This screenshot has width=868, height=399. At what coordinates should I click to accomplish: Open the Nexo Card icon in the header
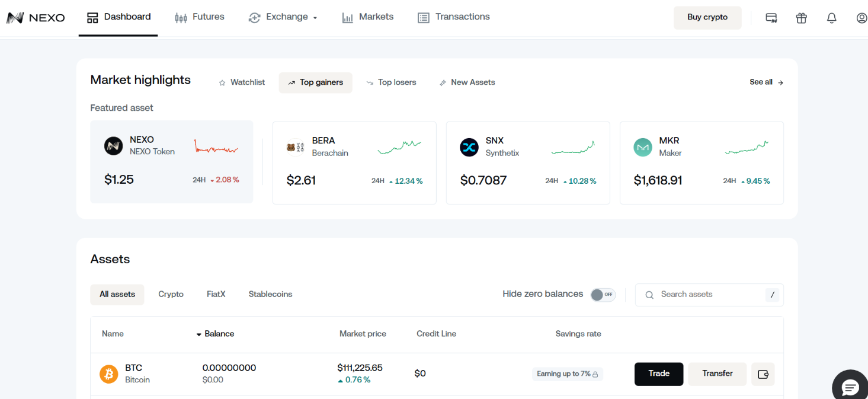click(x=771, y=18)
